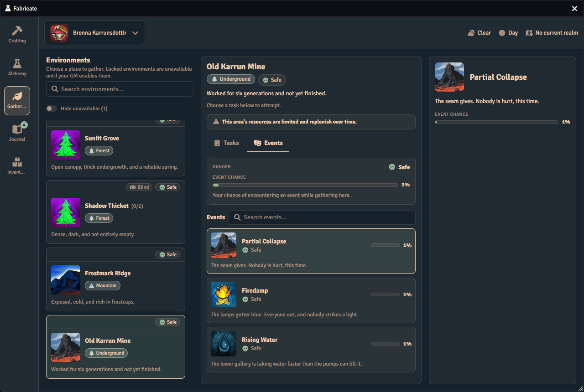Click the Firedamp 1% chance bar
This screenshot has width=584, height=392.
[386, 294]
